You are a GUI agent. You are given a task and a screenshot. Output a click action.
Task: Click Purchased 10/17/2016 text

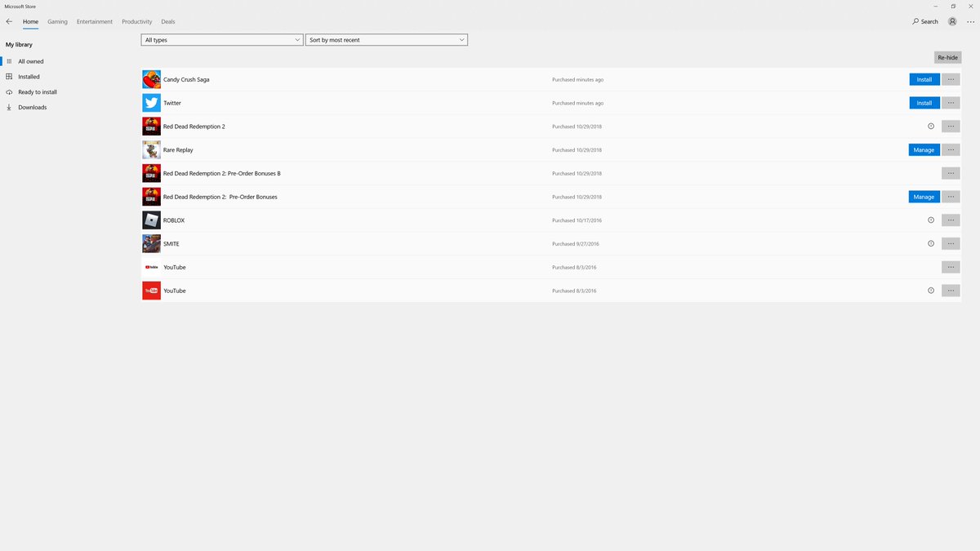(x=577, y=220)
